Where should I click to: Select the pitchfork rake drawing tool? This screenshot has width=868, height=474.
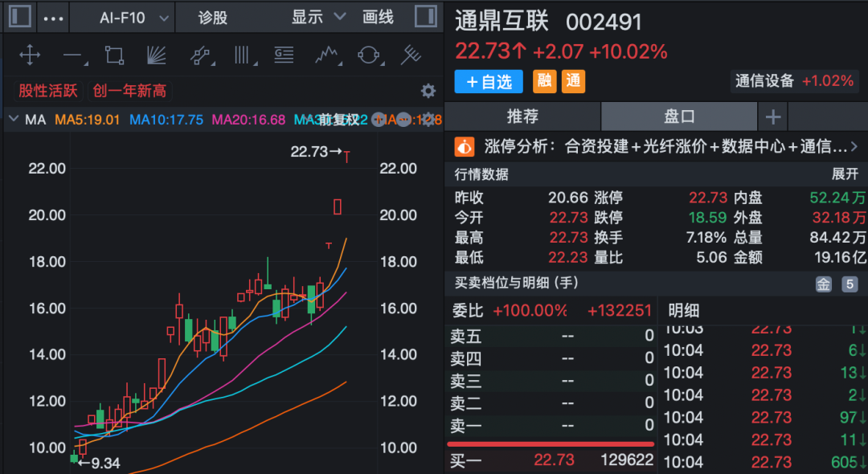point(411,55)
